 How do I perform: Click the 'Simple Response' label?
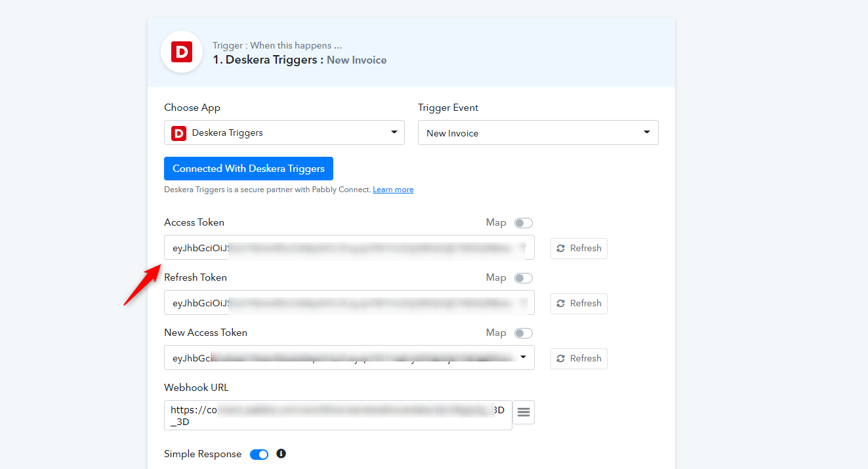[x=203, y=454]
